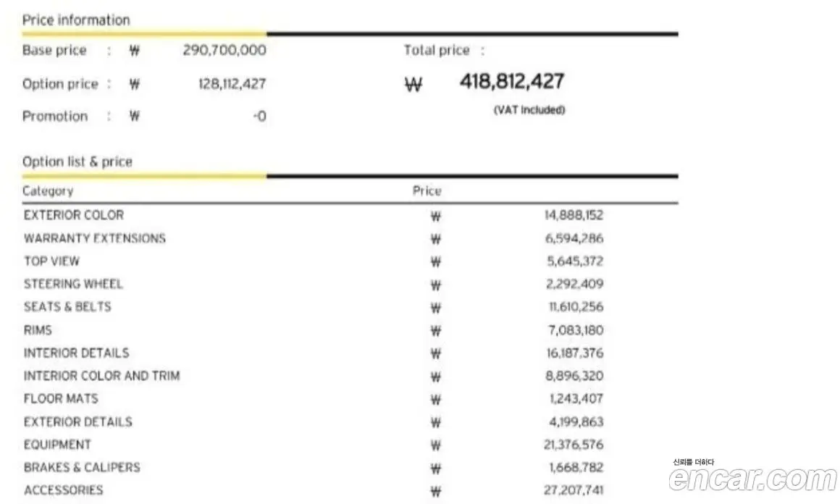Viewport: 840px width, 504px height.
Task: Click the BRAKES & CALIPERS category label
Action: tap(82, 468)
